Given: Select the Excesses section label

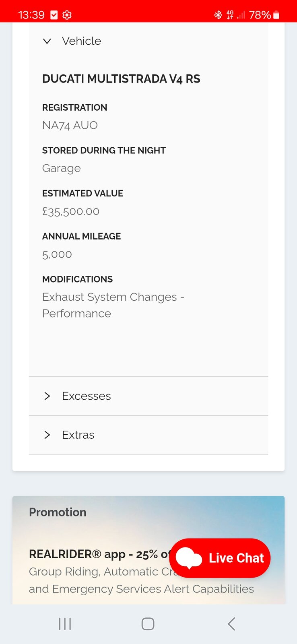Looking at the screenshot, I should 87,396.
